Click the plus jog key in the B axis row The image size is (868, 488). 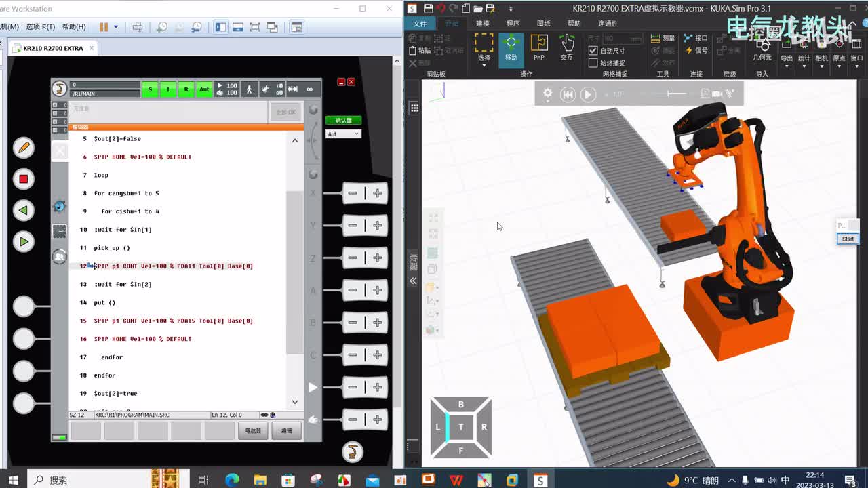click(378, 323)
